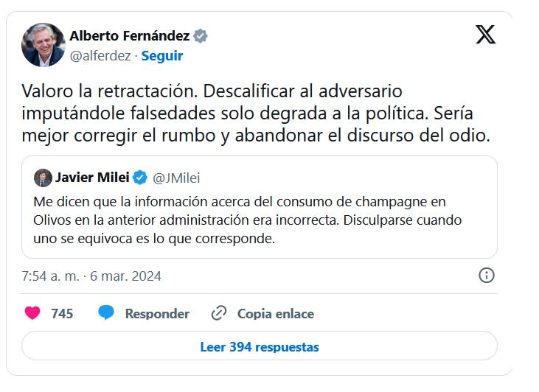Open Javier Milei's small avatar
Image resolution: width=539 pixels, height=392 pixels.
tap(43, 178)
